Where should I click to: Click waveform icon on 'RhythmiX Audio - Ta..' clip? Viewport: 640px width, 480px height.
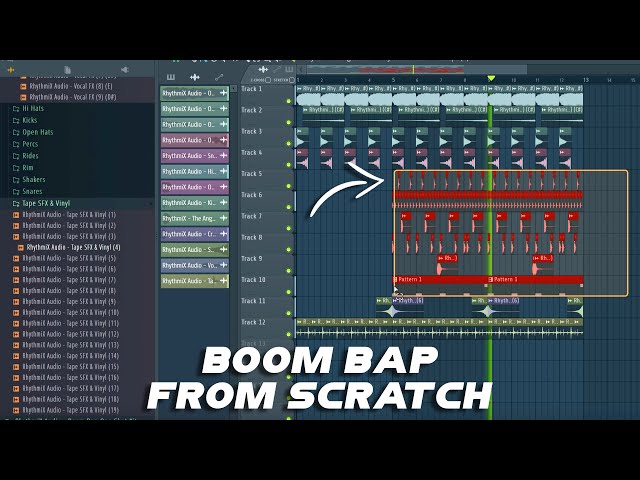point(224,281)
